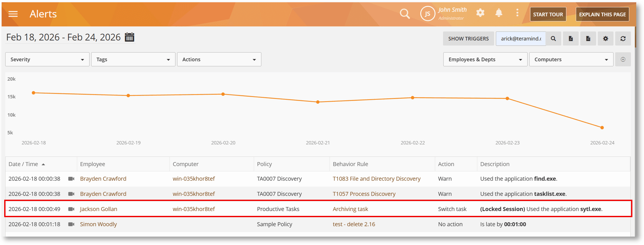Open the hamburger navigation menu
This screenshot has width=644, height=245.
pyautogui.click(x=13, y=14)
